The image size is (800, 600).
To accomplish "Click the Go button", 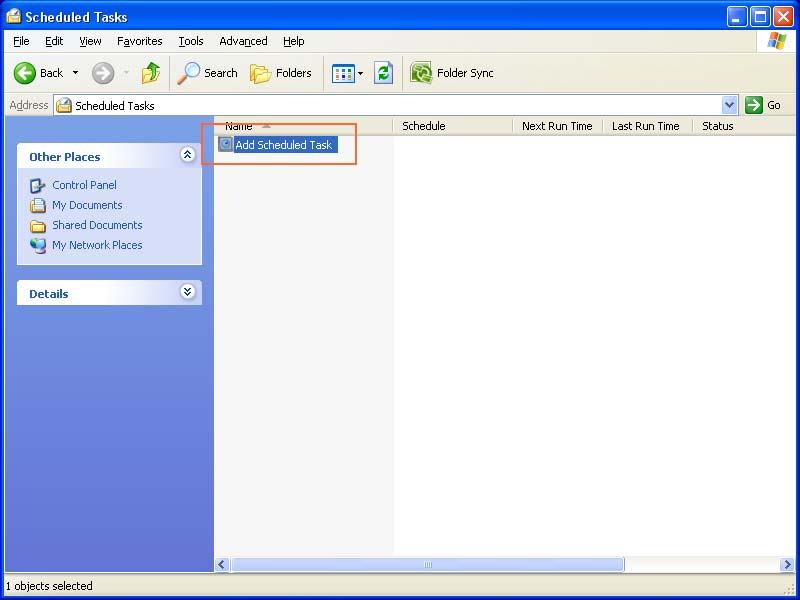I will coord(763,105).
